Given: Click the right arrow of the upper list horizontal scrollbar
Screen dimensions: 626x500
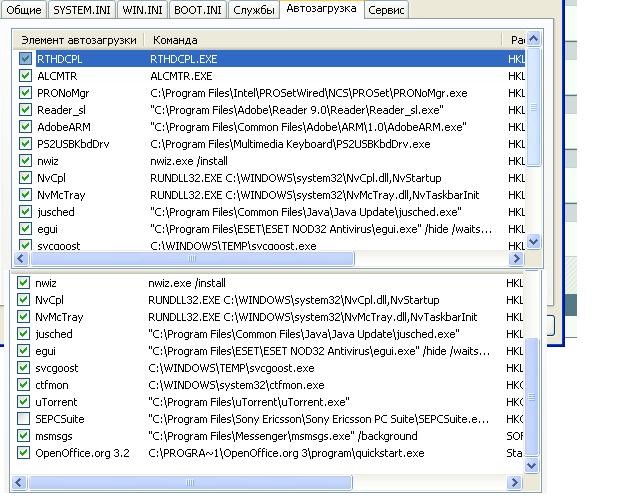Looking at the screenshot, I should [x=517, y=259].
